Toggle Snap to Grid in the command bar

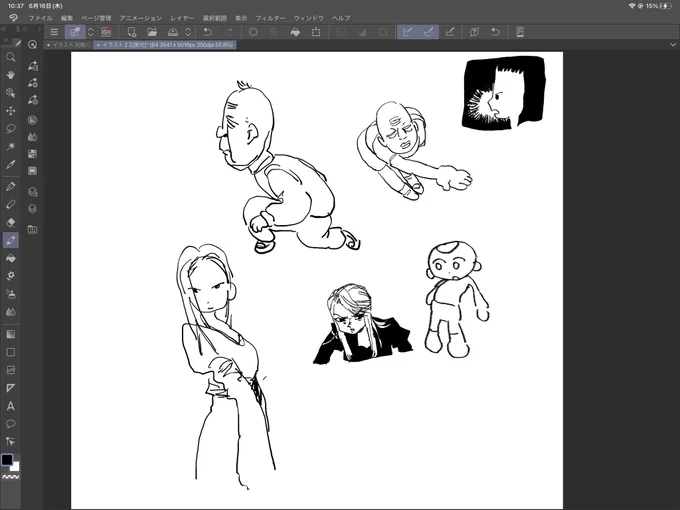[450, 32]
